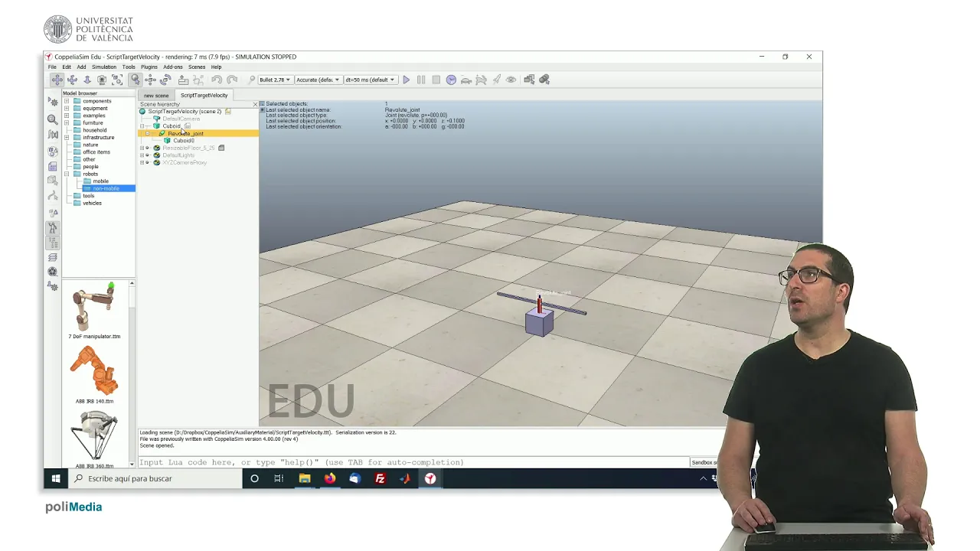This screenshot has width=980, height=551.
Task: Toggle path edit mode icon
Action: [53, 197]
